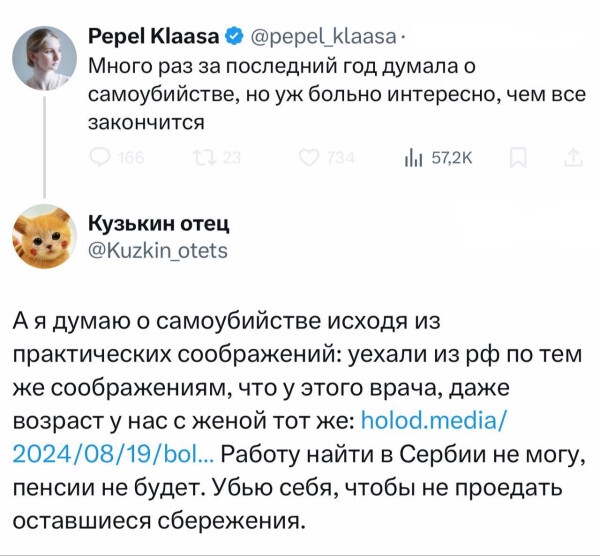Open view analytics bar chart icon

[x=413, y=156]
